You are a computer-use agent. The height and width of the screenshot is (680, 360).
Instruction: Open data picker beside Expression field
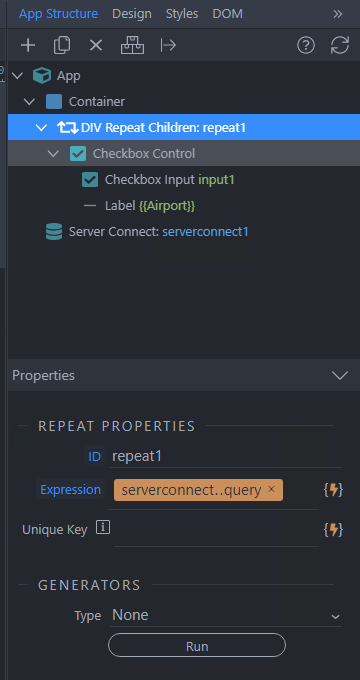tap(334, 490)
